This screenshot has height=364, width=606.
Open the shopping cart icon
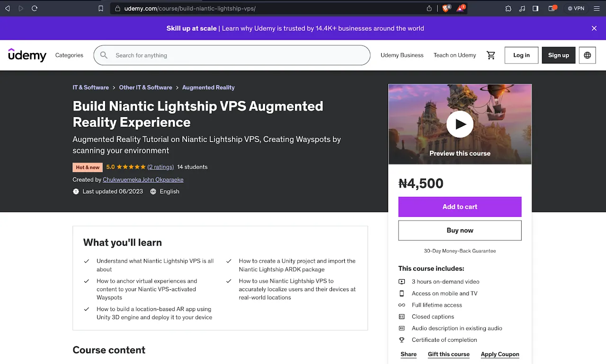(x=491, y=55)
